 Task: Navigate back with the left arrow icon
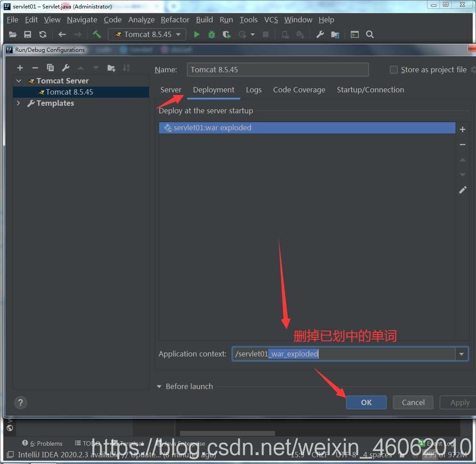[62, 34]
